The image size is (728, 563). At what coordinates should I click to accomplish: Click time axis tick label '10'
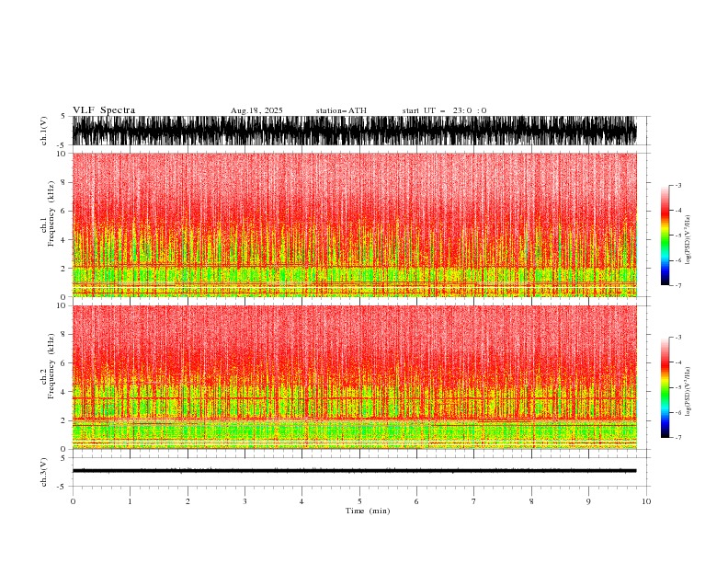tap(646, 501)
